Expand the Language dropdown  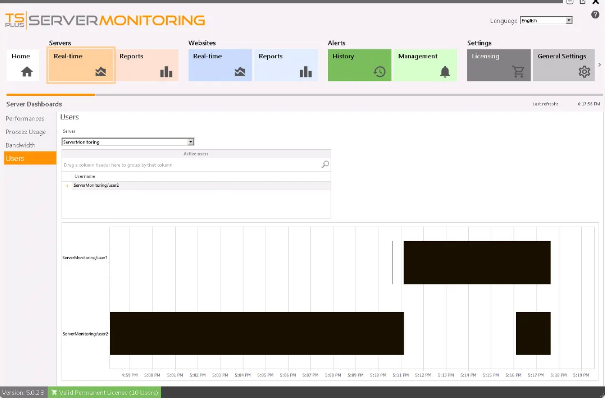pyautogui.click(x=569, y=20)
